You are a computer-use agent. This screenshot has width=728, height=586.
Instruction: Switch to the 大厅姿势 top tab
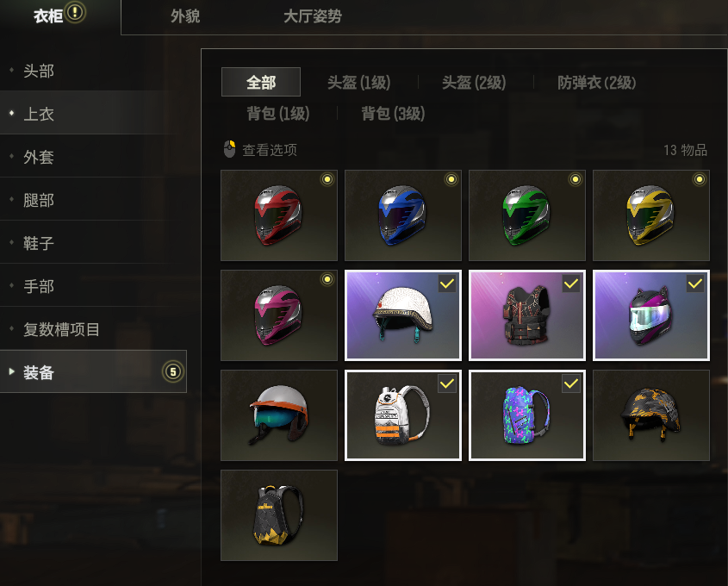pyautogui.click(x=313, y=16)
